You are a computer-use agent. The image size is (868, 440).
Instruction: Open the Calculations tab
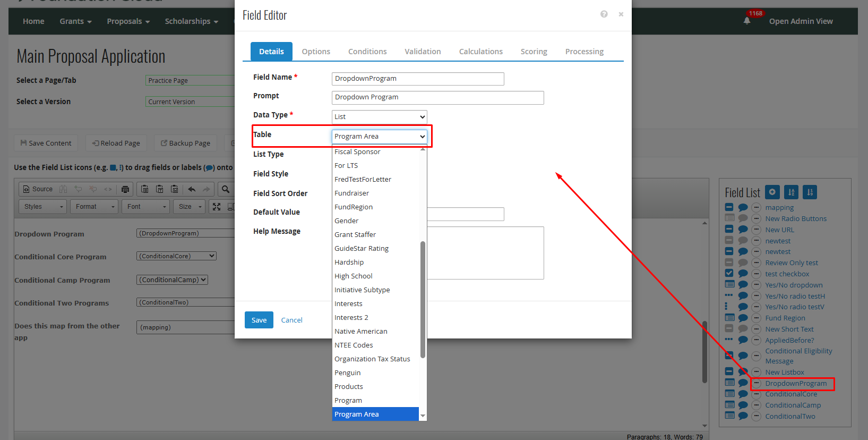click(480, 52)
